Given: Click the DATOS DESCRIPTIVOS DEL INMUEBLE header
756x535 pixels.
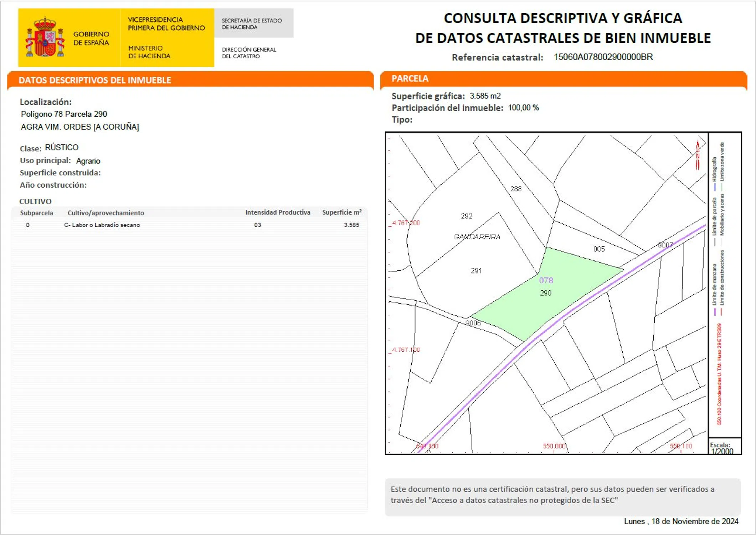Looking at the screenshot, I should 95,80.
